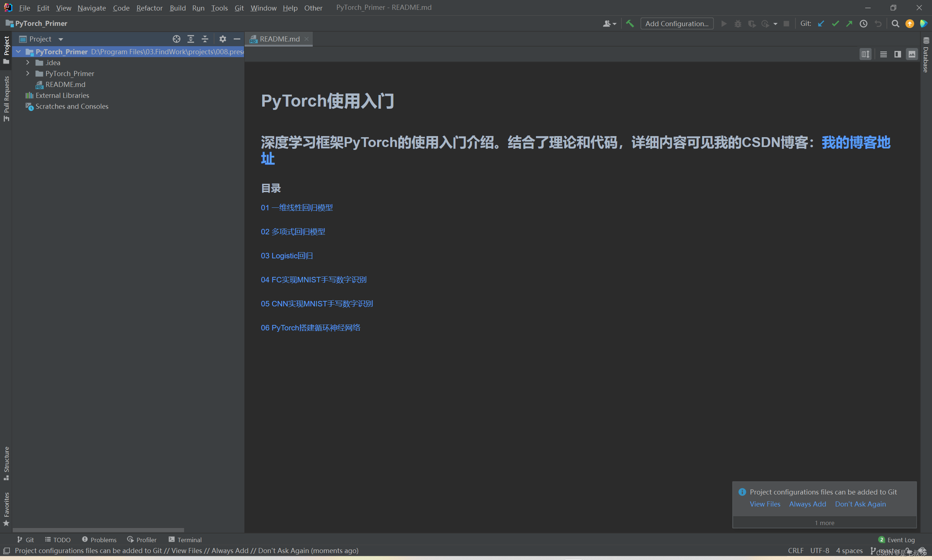The width and height of the screenshot is (932, 560).
Task: Close the README.md tab
Action: pyautogui.click(x=307, y=39)
